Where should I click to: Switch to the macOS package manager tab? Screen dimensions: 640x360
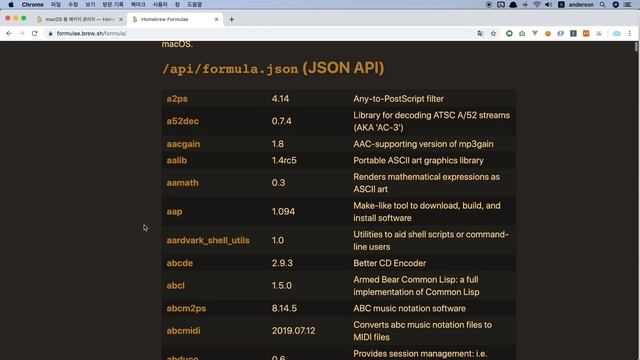[x=79, y=19]
